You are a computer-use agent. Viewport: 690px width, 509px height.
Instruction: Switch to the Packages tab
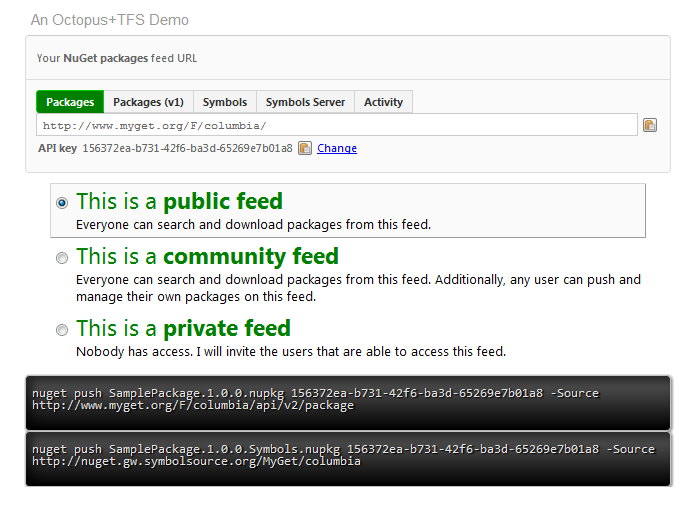point(70,102)
